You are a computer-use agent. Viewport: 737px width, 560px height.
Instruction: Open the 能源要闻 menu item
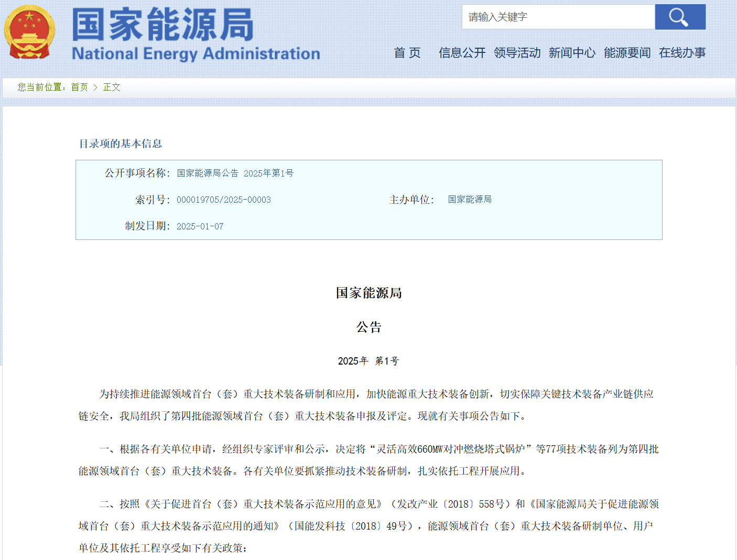(627, 53)
